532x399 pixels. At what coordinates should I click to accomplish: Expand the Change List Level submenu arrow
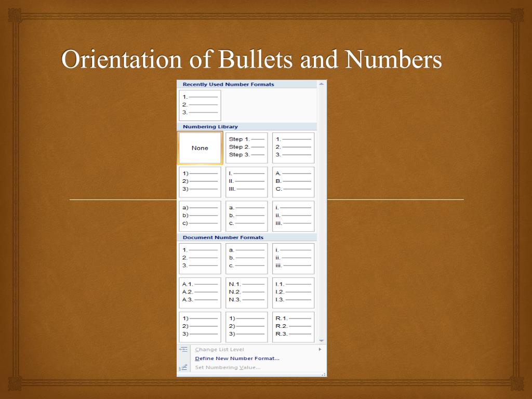point(320,349)
